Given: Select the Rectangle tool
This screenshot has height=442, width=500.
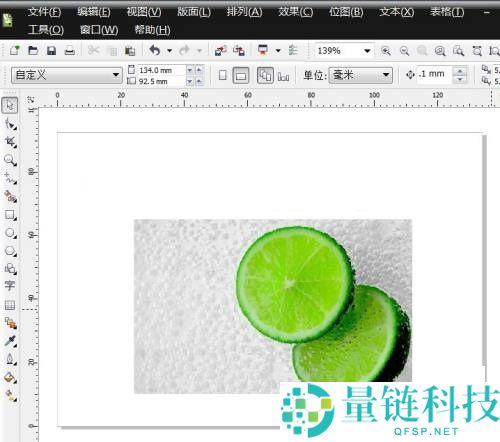Looking at the screenshot, I should point(10,215).
